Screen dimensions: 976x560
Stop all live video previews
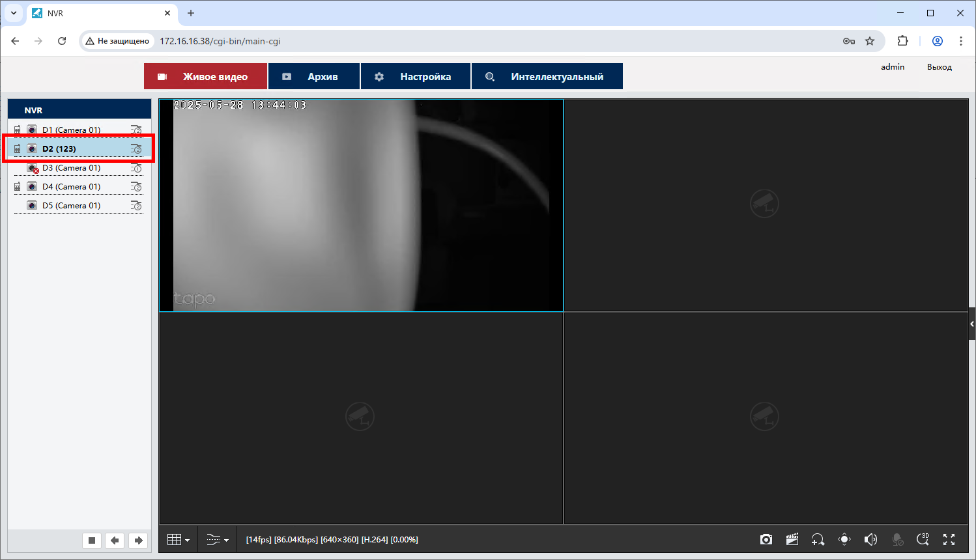pos(92,540)
